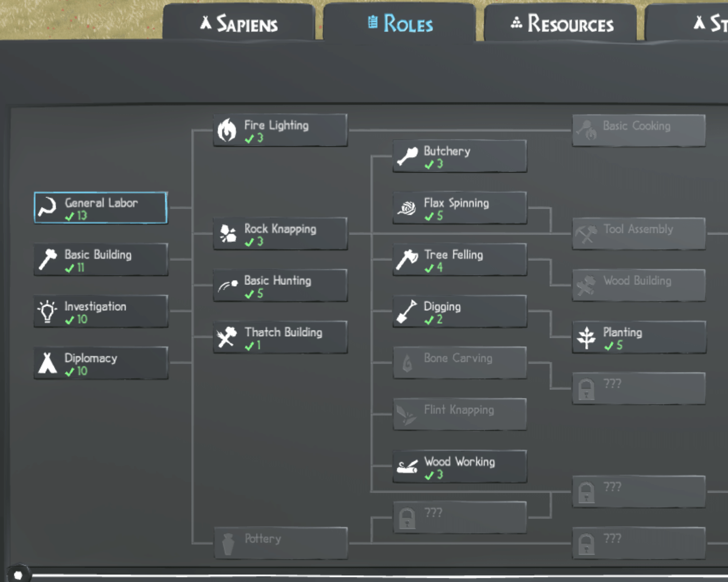The width and height of the screenshot is (728, 582).
Task: Click the wood plane Wood Working icon
Action: tap(407, 467)
